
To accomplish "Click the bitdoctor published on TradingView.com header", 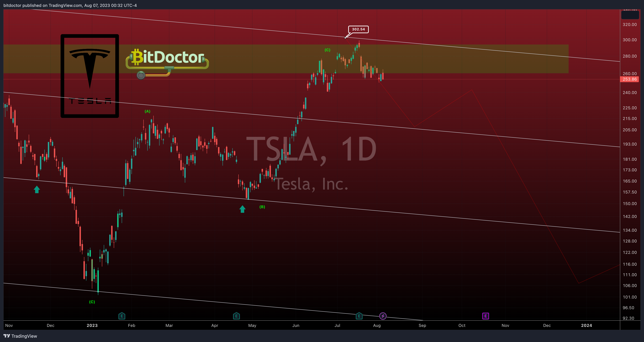I will point(70,5).
